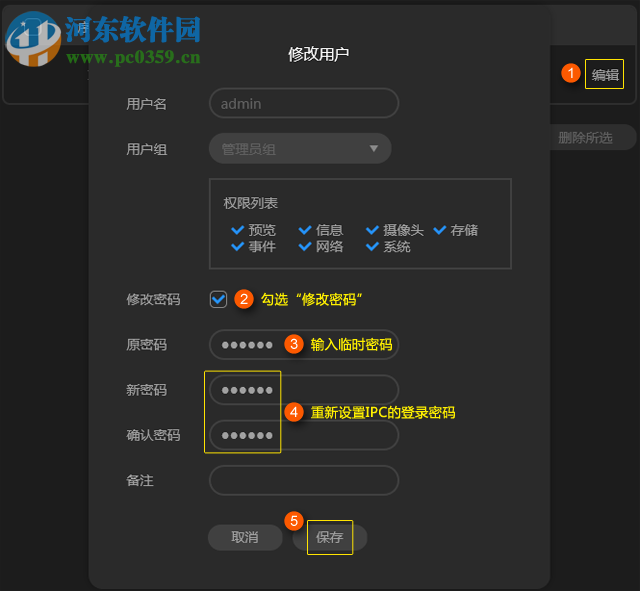Toggle the 系统 permission checkmark

point(372,247)
